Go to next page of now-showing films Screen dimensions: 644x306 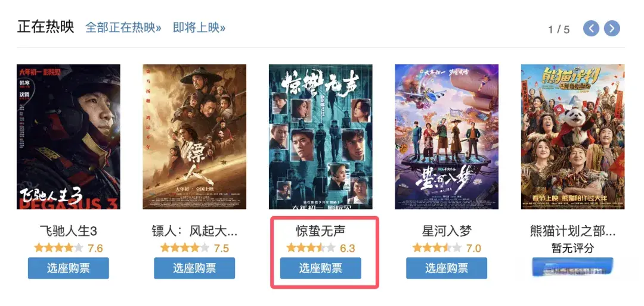click(612, 29)
